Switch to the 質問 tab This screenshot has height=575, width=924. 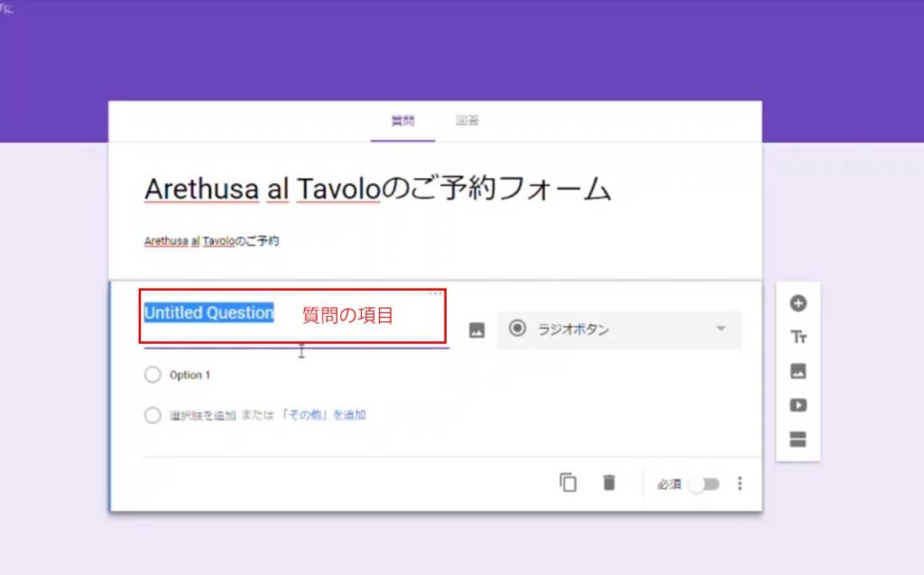click(403, 121)
